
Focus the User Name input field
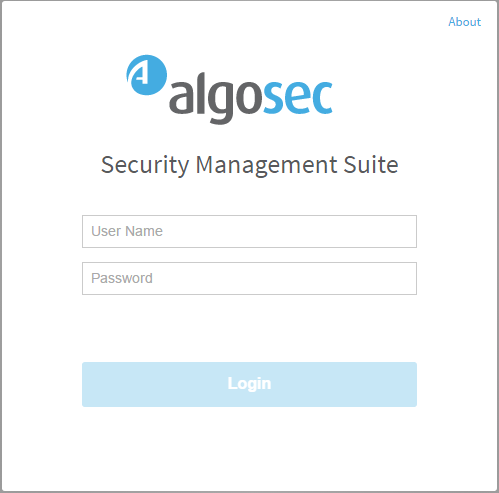pos(249,231)
